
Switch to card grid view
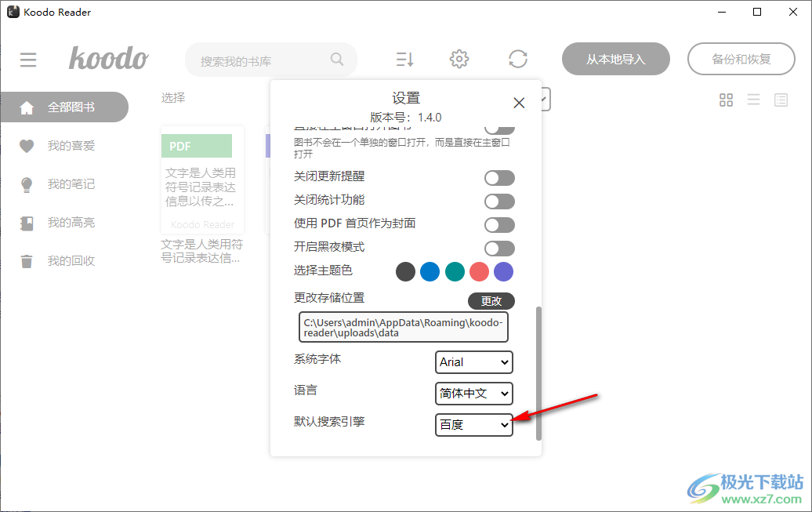[726, 100]
